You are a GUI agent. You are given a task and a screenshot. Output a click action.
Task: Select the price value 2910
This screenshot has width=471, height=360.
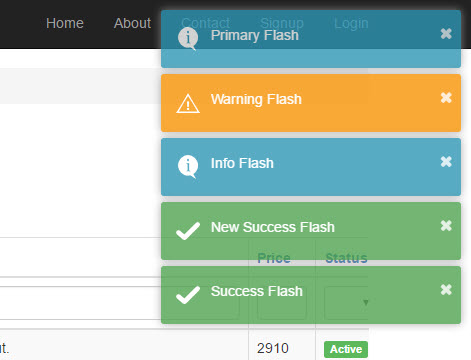pos(273,348)
